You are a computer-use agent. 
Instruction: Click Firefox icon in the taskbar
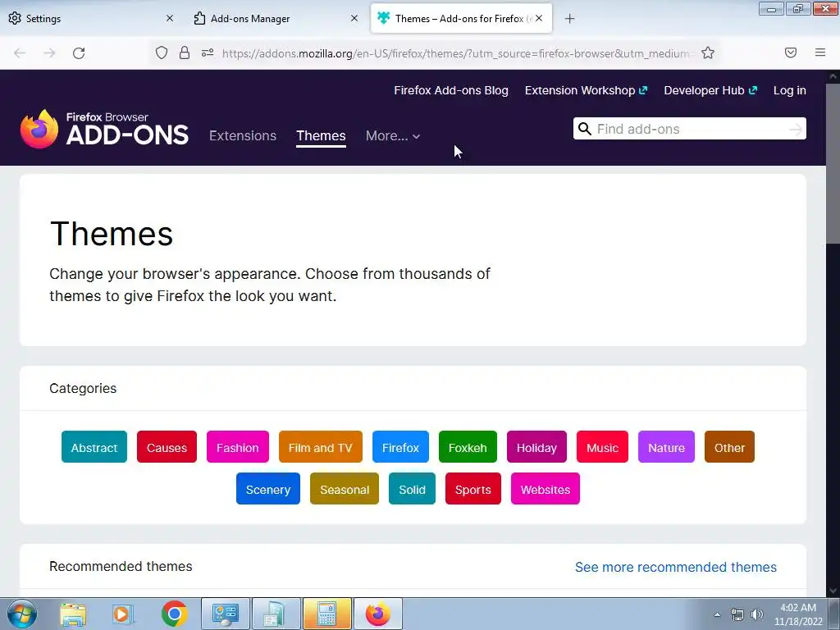(377, 614)
